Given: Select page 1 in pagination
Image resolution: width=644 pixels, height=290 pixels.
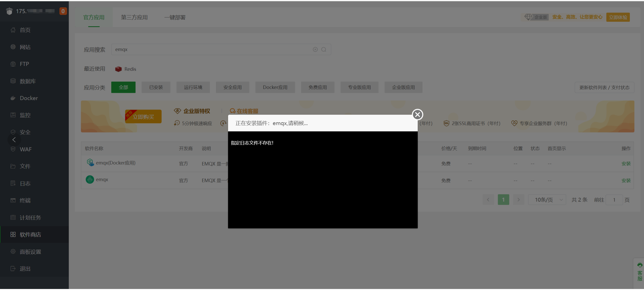Looking at the screenshot, I should point(503,200).
